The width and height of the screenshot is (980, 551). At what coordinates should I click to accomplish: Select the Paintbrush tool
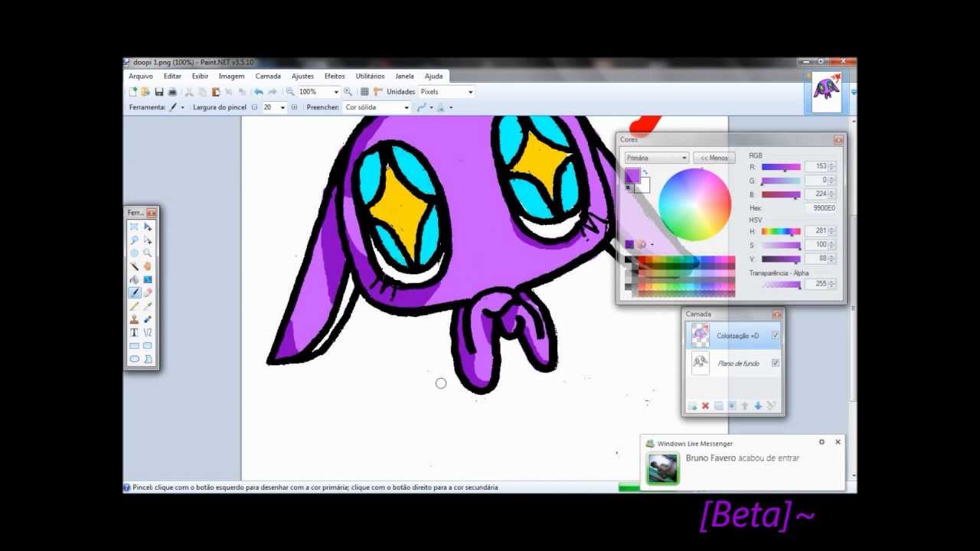pos(134,292)
